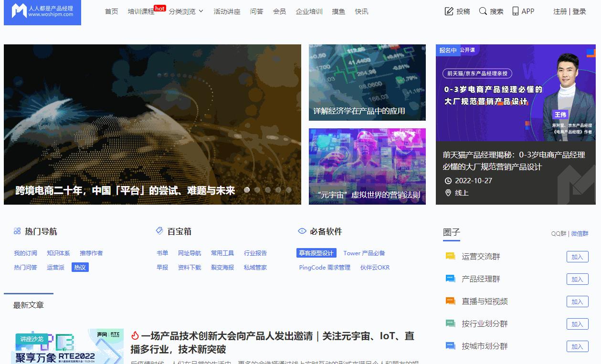Click the PingCode 需求管理 link
The height and width of the screenshot is (364, 601).
tap(325, 267)
